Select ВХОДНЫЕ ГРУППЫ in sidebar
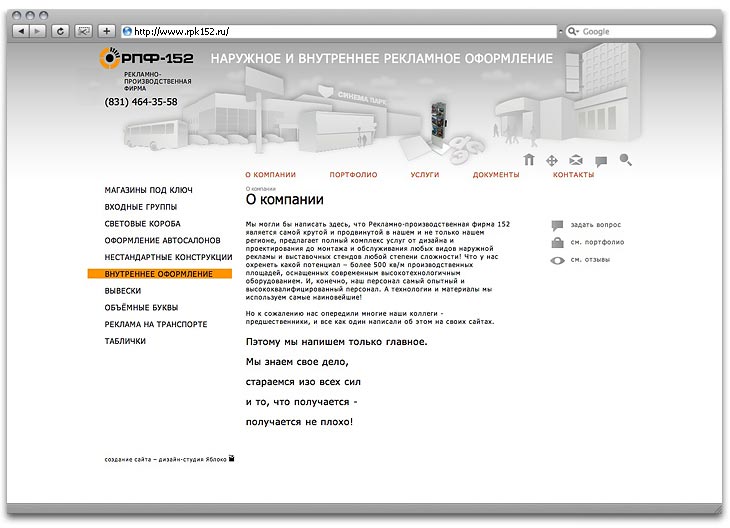 tap(141, 207)
